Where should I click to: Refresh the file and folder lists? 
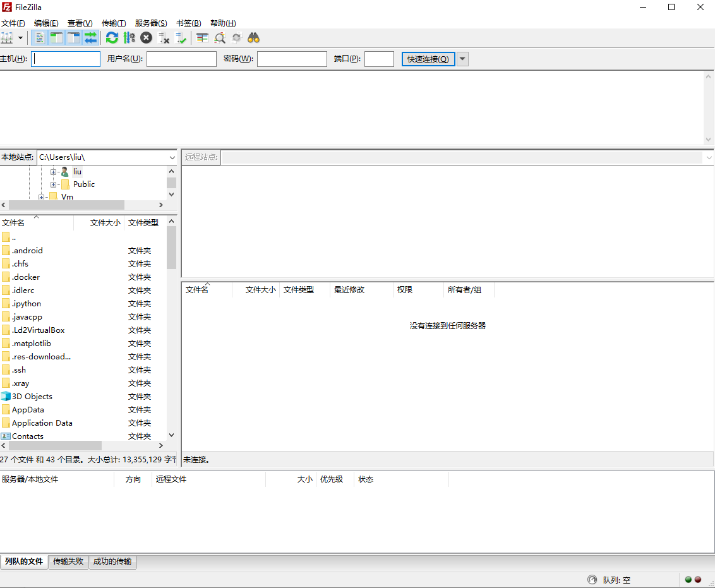tap(112, 38)
